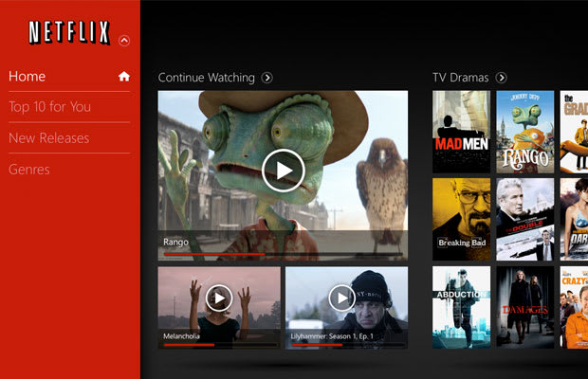Open the Continue Watching heading
The height and width of the screenshot is (379, 588).
[206, 78]
